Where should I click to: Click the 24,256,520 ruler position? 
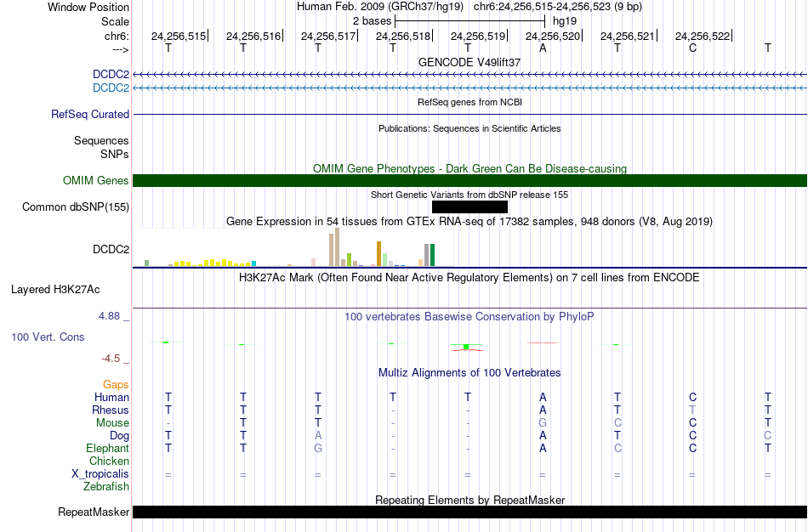pos(553,36)
